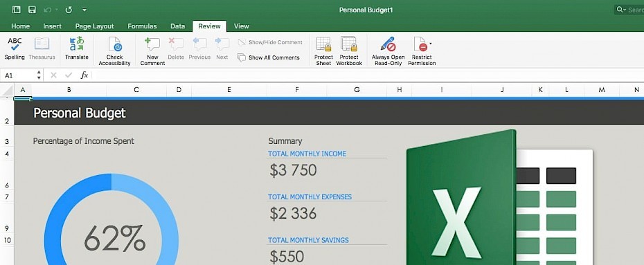644x265 pixels.
Task: Select column C header
Action: pyautogui.click(x=136, y=90)
